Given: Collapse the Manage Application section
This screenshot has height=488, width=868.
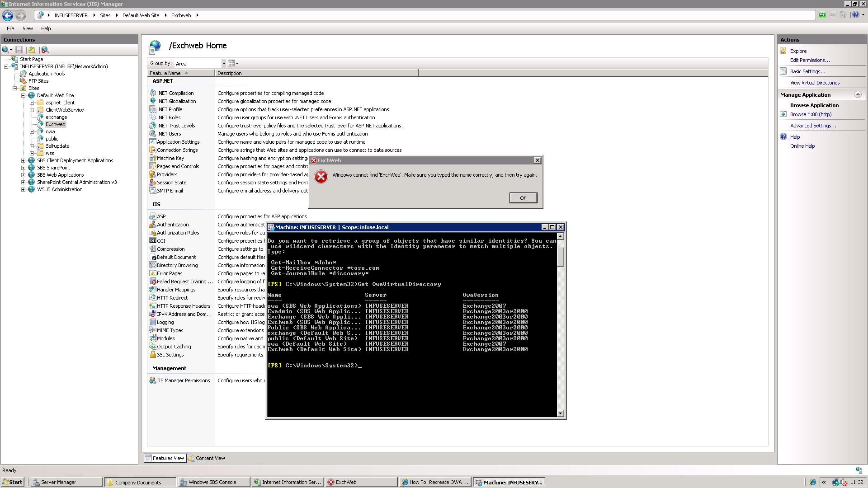Looking at the screenshot, I should (858, 94).
